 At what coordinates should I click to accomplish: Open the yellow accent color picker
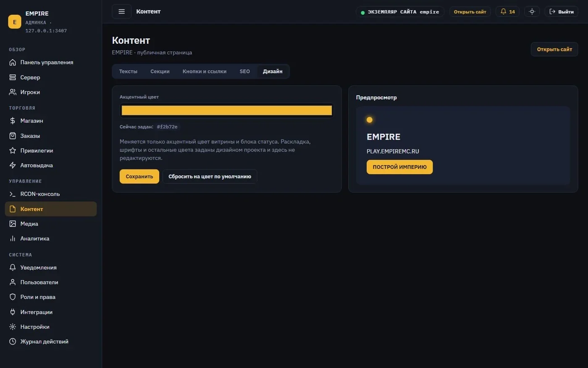coord(227,111)
